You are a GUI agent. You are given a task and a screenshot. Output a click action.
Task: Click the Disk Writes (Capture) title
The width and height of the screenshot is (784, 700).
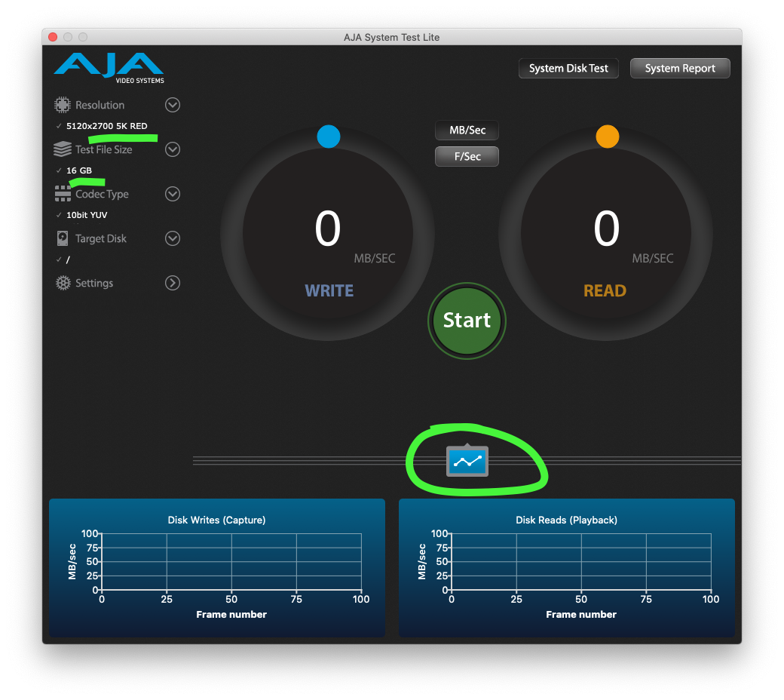[216, 520]
